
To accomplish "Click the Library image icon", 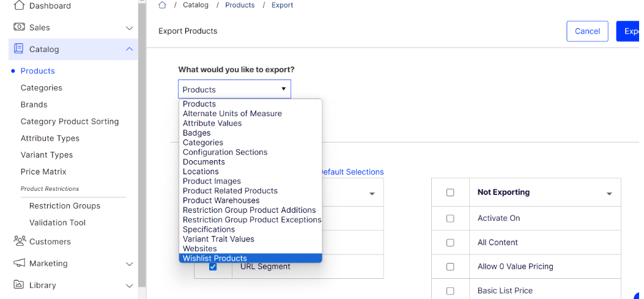I will pyautogui.click(x=19, y=284).
